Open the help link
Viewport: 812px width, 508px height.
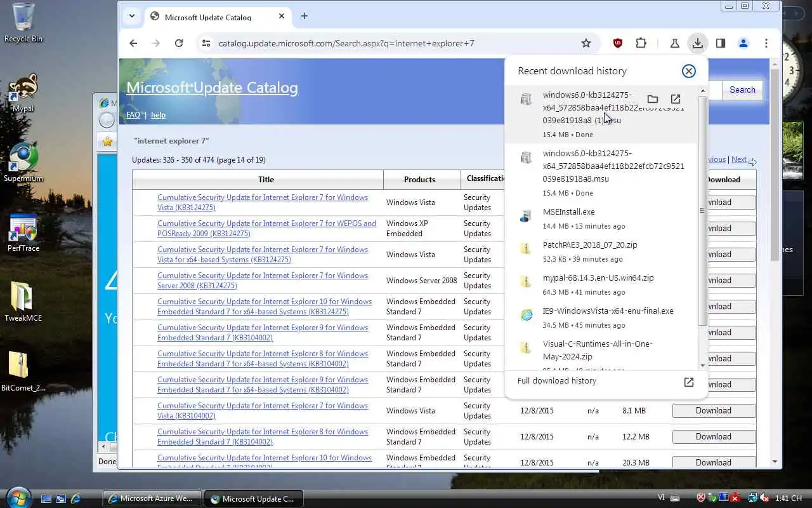coord(159,115)
